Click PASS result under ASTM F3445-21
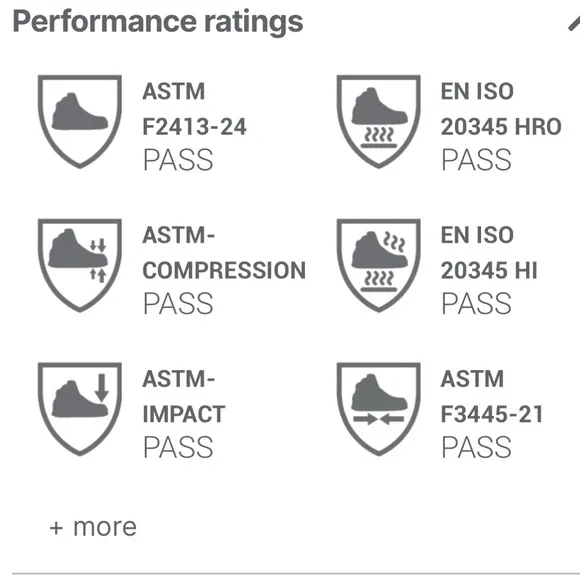The height and width of the screenshot is (580, 580). [477, 448]
